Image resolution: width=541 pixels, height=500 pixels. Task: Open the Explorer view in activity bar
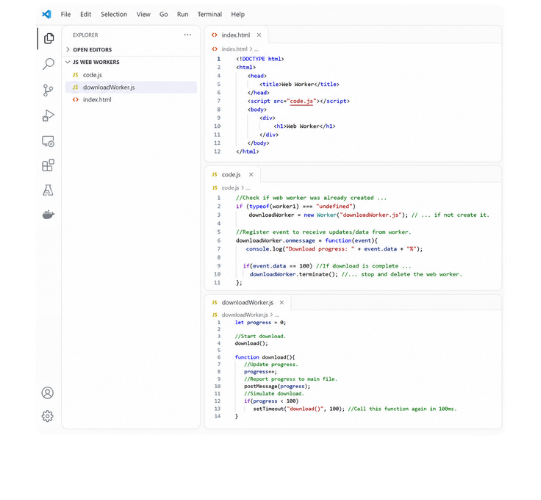pos(49,38)
